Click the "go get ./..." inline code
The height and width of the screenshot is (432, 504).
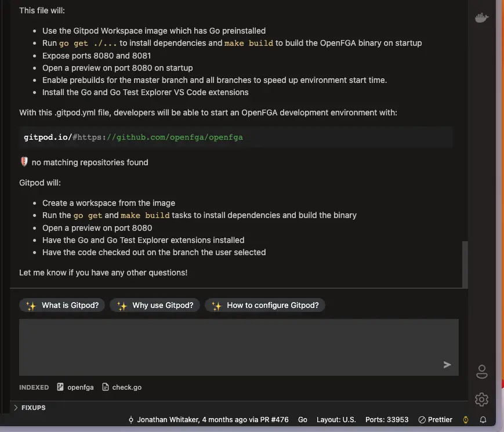point(88,43)
